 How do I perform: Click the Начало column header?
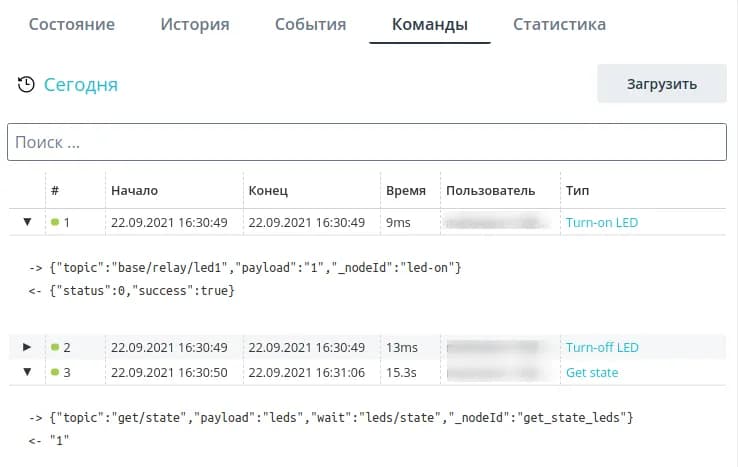134,190
